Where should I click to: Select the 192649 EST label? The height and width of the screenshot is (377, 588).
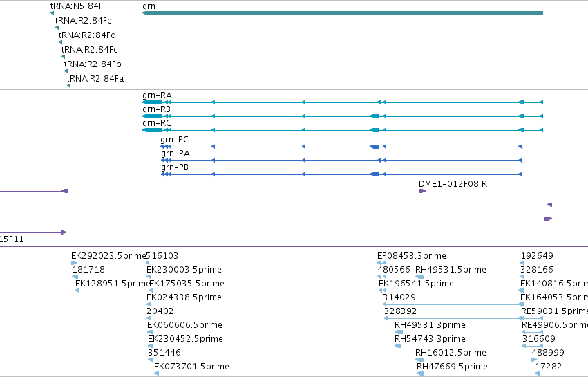coord(537,256)
